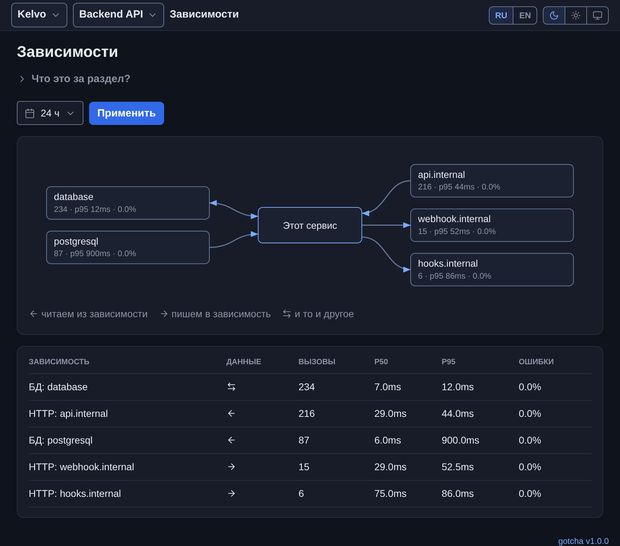Viewport: 620px width, 546px height.
Task: Click the calendar icon in time range selector
Action: pos(30,113)
